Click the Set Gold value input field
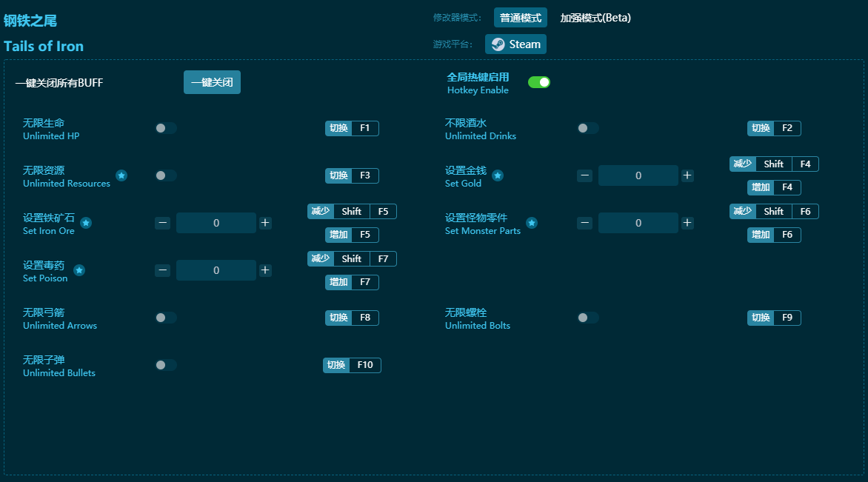The width and height of the screenshot is (868, 482). tap(638, 175)
